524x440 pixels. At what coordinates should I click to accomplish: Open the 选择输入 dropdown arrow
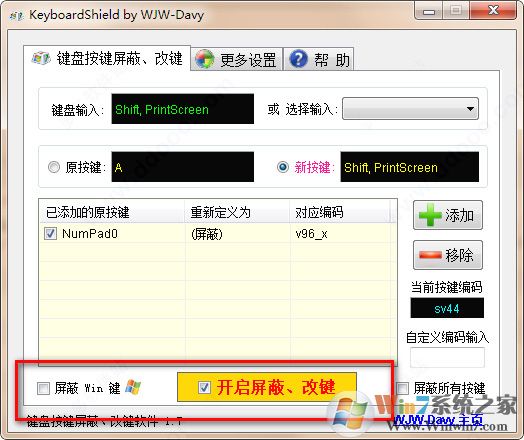pos(470,109)
